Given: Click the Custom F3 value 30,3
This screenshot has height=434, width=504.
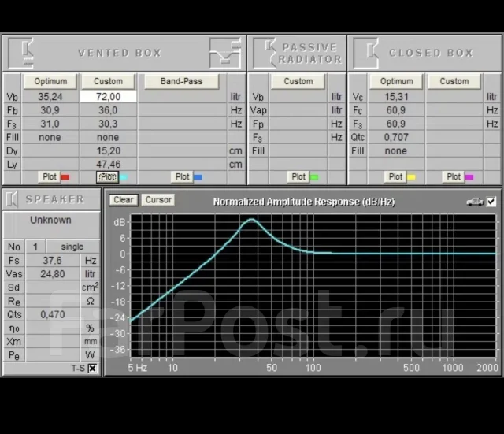Looking at the screenshot, I should click(109, 124).
